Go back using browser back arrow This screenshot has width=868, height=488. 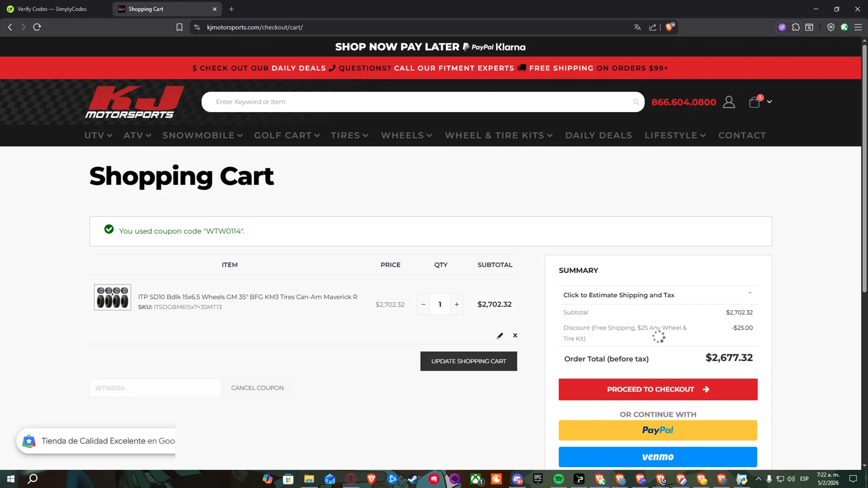point(10,27)
